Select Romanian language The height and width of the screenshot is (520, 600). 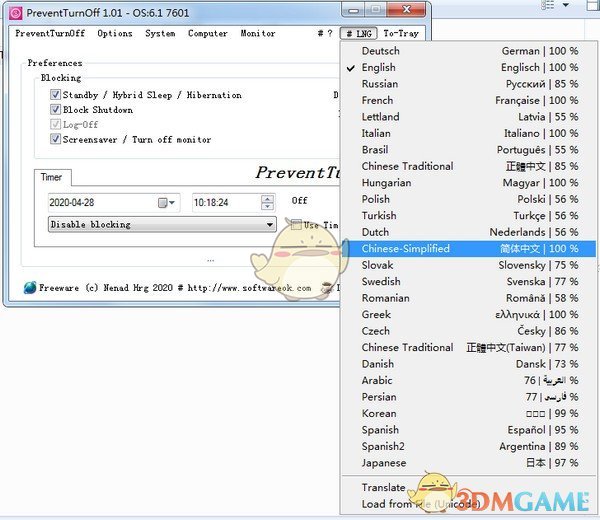pos(468,298)
